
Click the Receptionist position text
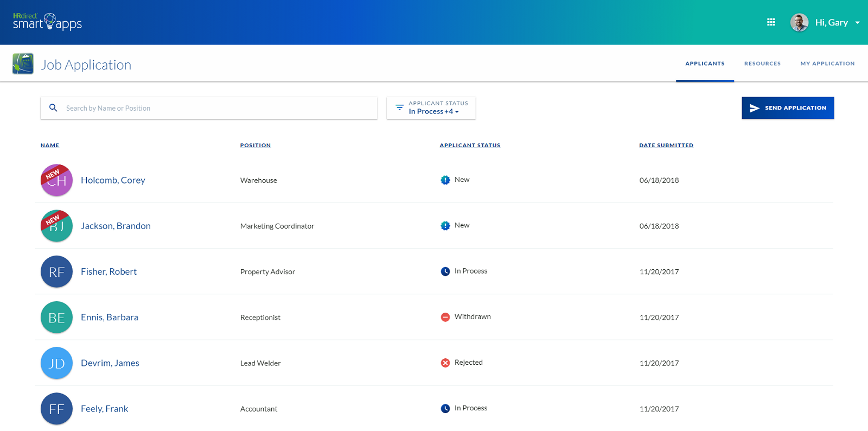click(x=260, y=318)
